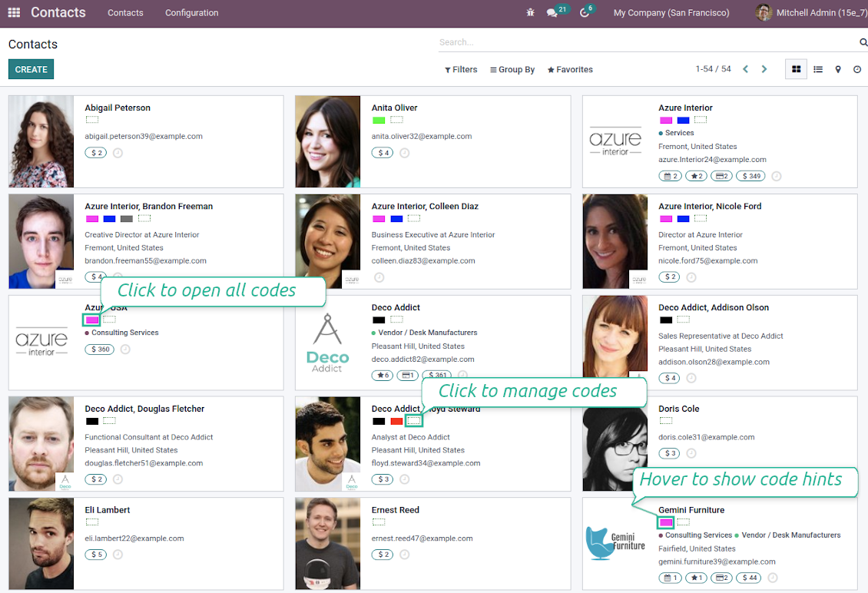Click payment card badge on Azure Interior card
Screen dimensions: 868x593
click(722, 176)
